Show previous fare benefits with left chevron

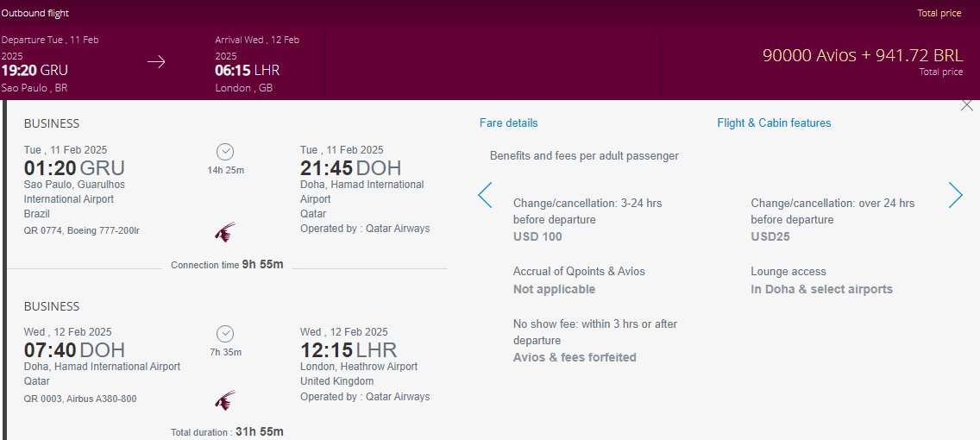coord(485,195)
